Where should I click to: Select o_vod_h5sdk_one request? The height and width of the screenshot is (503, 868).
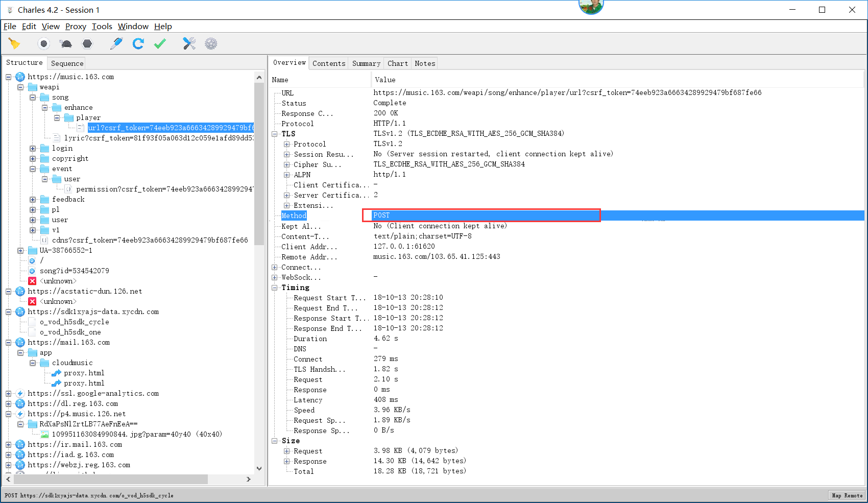pyautogui.click(x=70, y=332)
